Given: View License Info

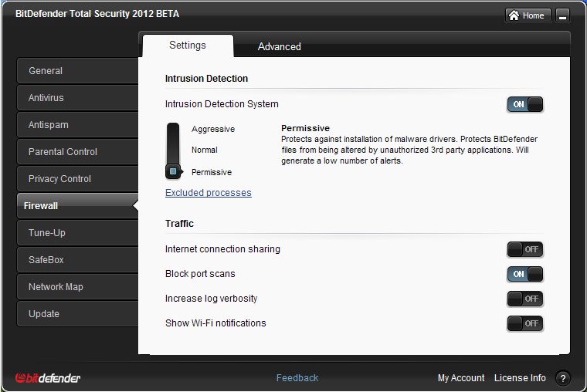Looking at the screenshot, I should click(520, 378).
